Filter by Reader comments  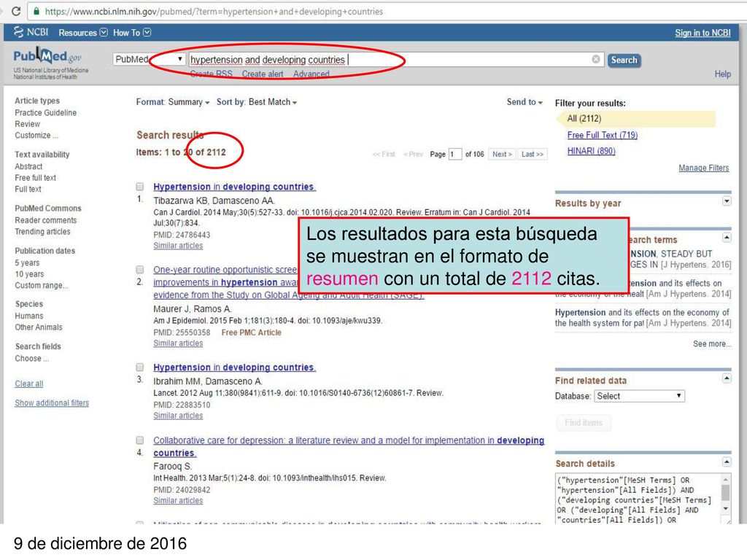tap(46, 220)
